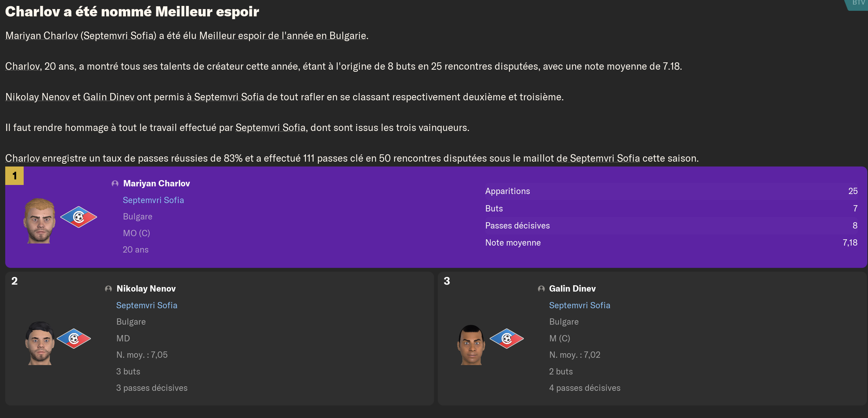Open Mariyan Charlov name in winner card

(157, 184)
